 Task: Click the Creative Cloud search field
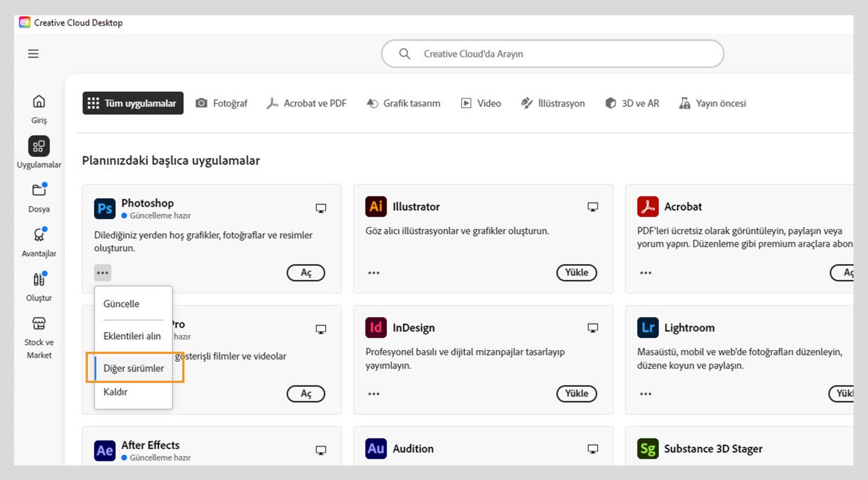tap(552, 54)
